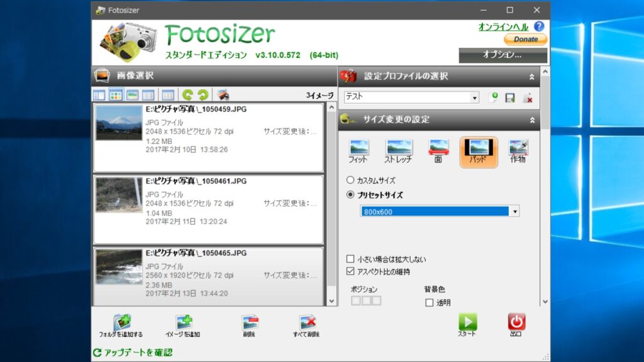Select the プリセットサイズ radio button
The image size is (644, 362).
[x=350, y=195]
